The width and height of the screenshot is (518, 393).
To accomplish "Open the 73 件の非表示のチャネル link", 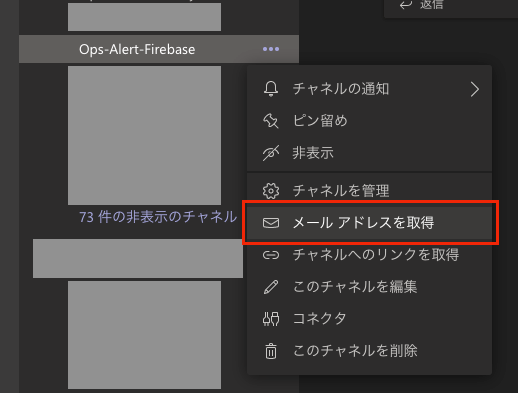I will click(158, 217).
